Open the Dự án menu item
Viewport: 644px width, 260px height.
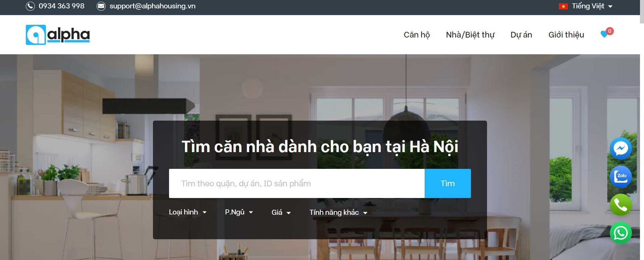coord(521,35)
